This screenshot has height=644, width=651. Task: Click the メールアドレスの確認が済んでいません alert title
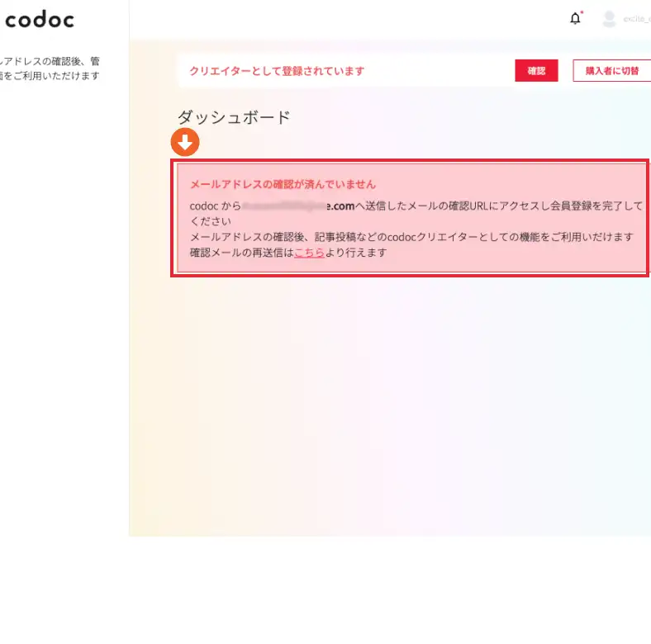pyautogui.click(x=283, y=184)
